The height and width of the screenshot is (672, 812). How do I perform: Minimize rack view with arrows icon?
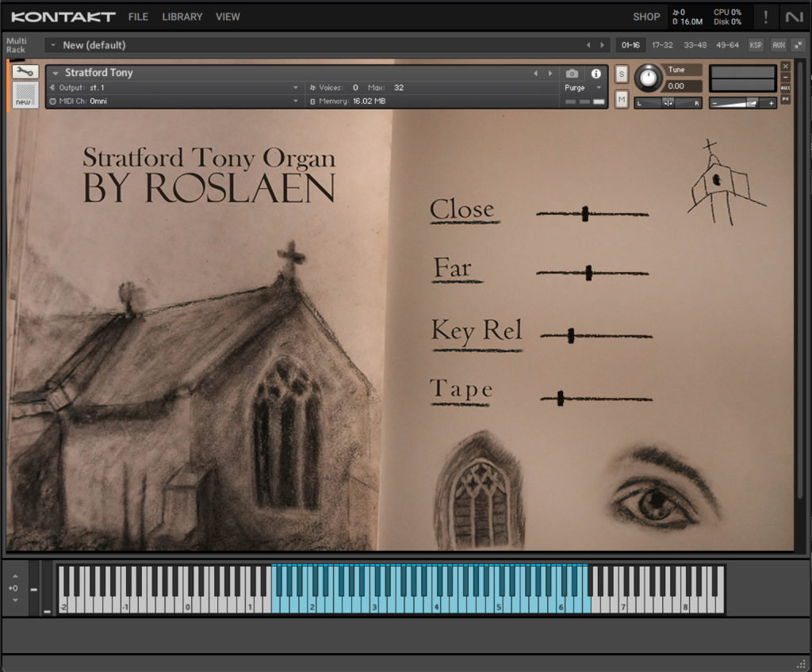pyautogui.click(x=798, y=45)
